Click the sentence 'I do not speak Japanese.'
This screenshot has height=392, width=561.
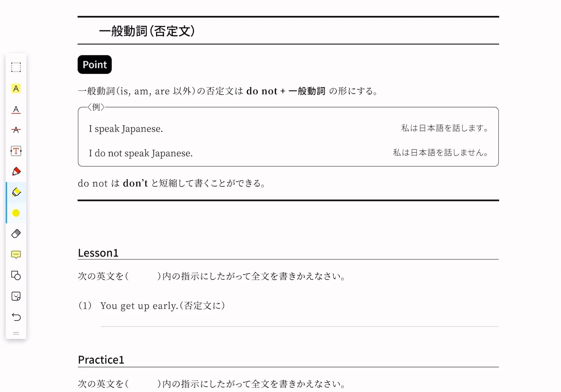point(141,153)
